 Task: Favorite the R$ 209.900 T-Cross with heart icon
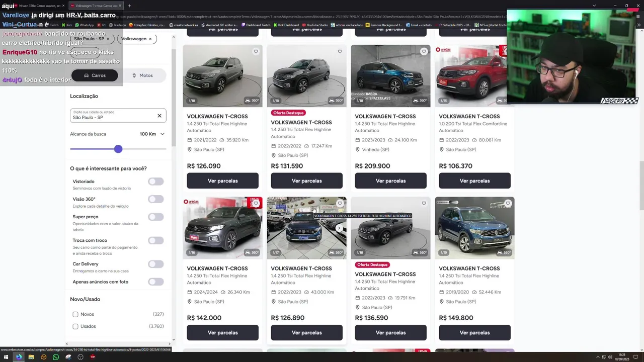tap(424, 51)
